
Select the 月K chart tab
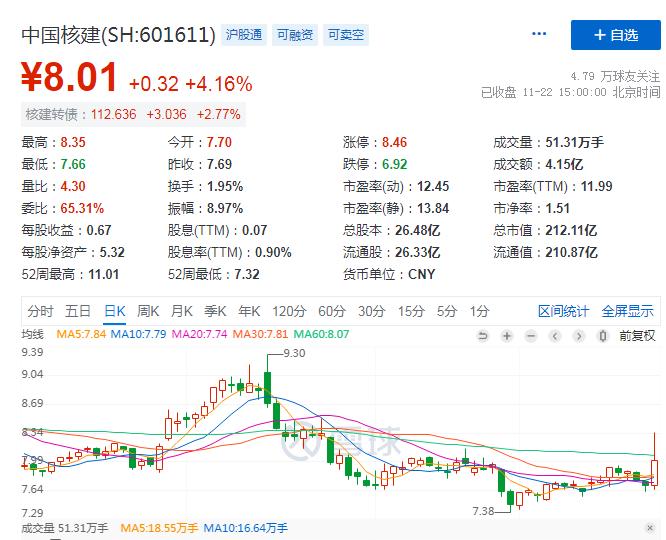tap(182, 311)
